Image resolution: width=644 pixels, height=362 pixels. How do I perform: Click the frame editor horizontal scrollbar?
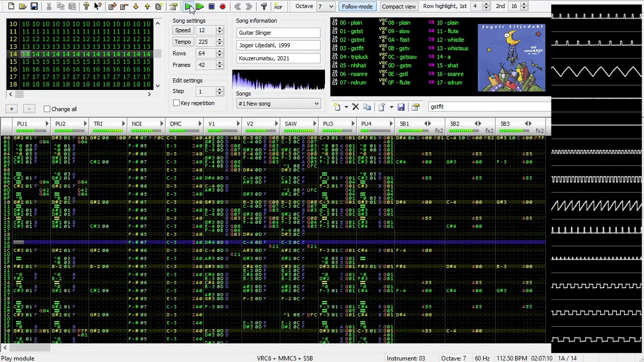tap(80, 94)
